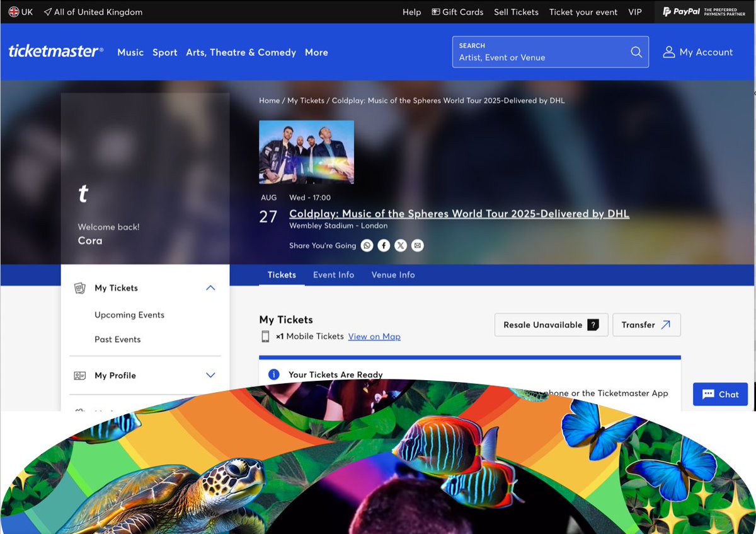Screen dimensions: 756x534
Task: Open Arts, Theatre & Comedy menu
Action: [x=241, y=52]
